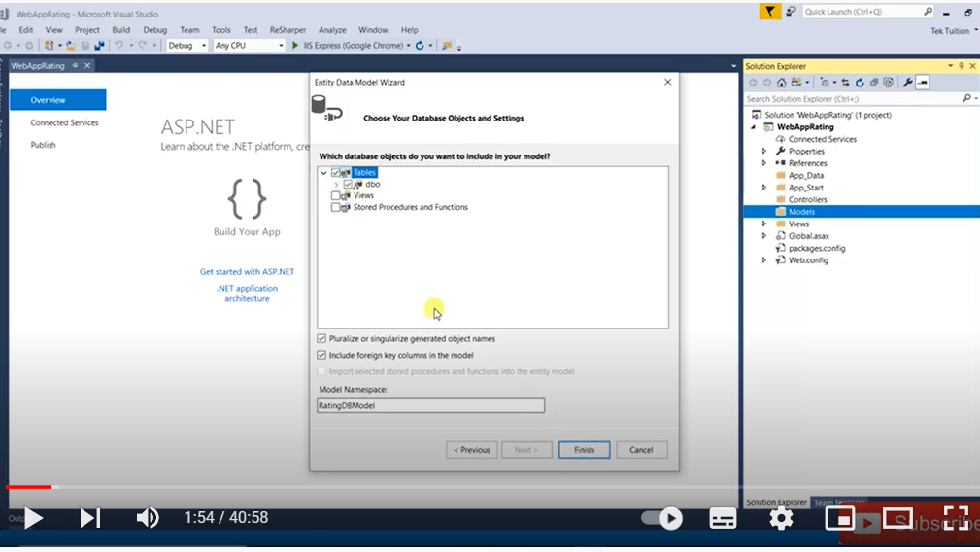Click the notifications filter icon in title bar
Image resolution: width=980 pixels, height=552 pixels.
[x=770, y=12]
